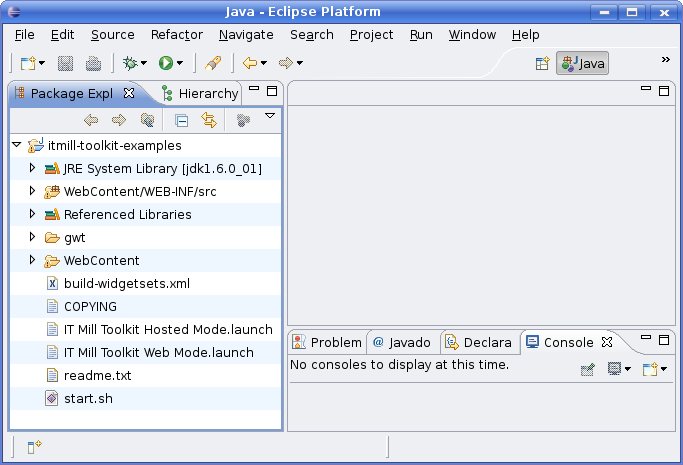Switch to the Javadoc tab
This screenshot has width=683, height=465.
coord(403,343)
